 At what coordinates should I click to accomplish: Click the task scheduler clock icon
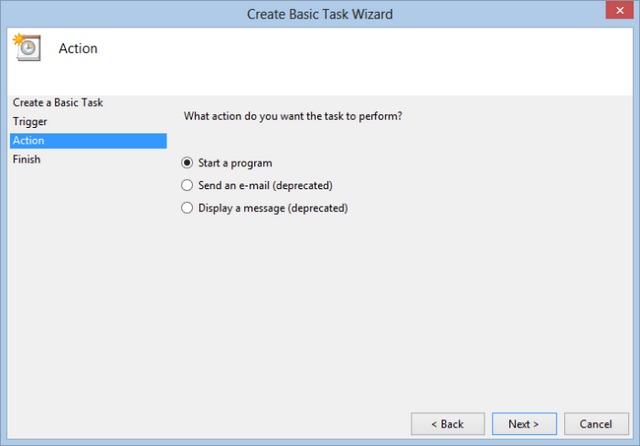pyautogui.click(x=27, y=48)
